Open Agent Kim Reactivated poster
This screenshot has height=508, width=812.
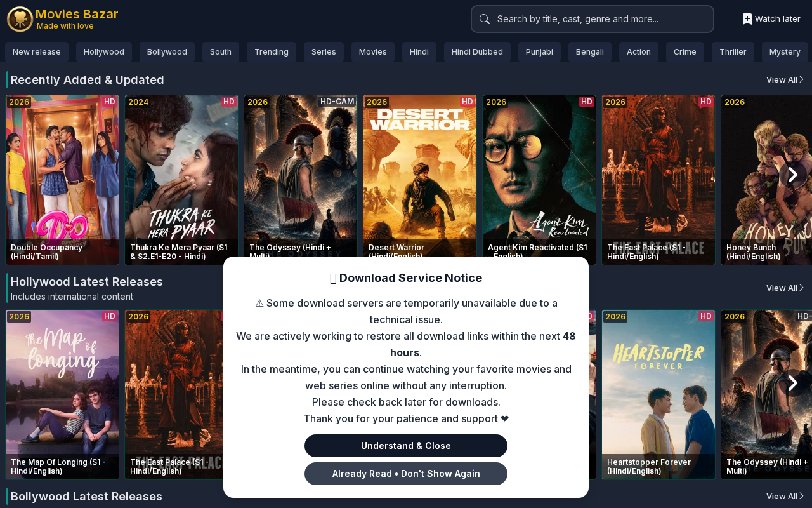pos(539,176)
